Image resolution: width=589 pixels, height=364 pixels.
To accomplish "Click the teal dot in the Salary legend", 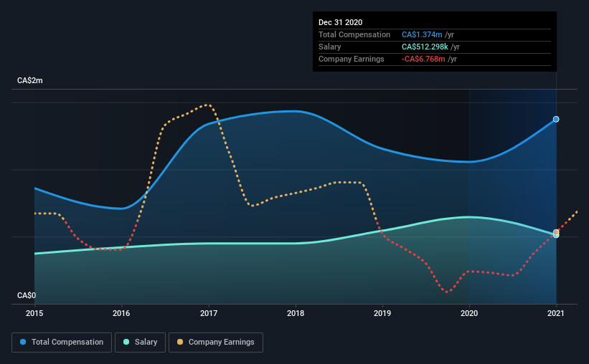I will [126, 342].
